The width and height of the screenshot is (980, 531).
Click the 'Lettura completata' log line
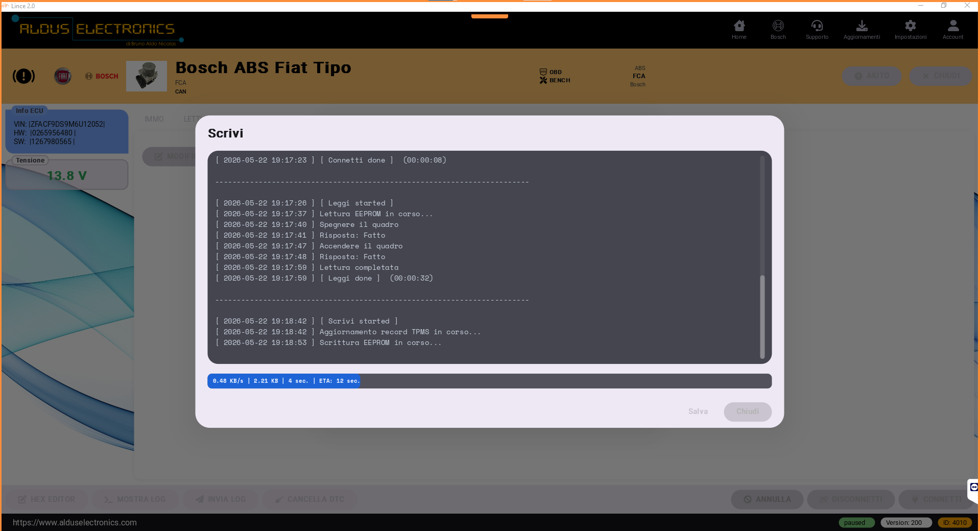pyautogui.click(x=307, y=267)
